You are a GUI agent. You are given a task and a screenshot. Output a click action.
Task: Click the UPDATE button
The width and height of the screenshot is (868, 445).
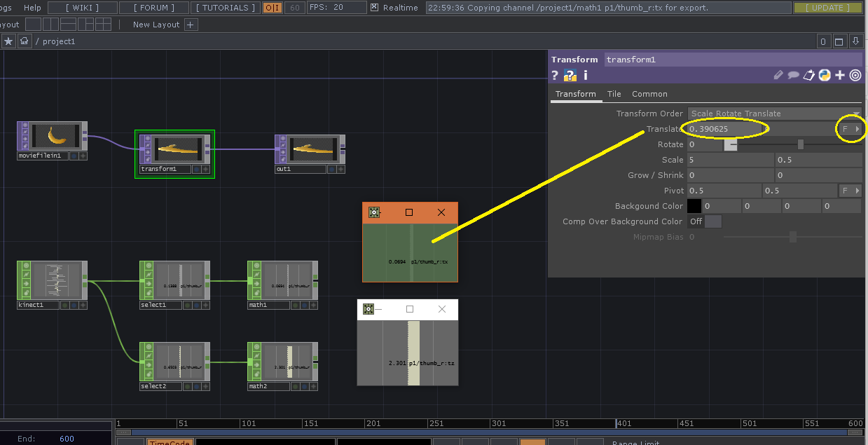827,7
